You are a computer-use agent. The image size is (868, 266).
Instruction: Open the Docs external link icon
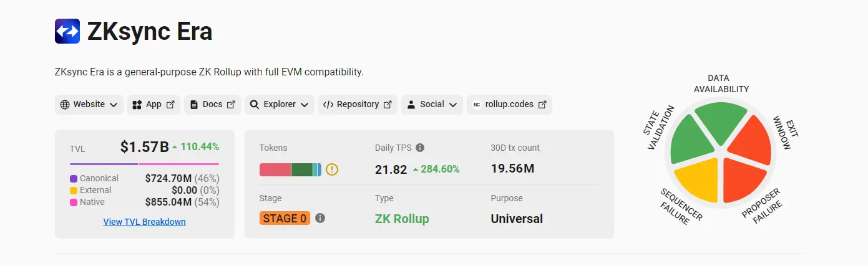231,105
